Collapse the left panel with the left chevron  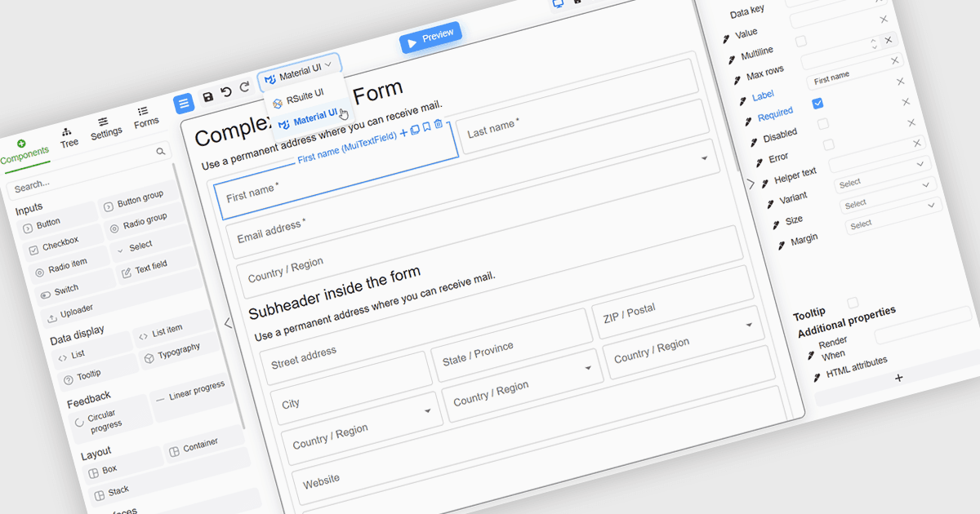[228, 323]
